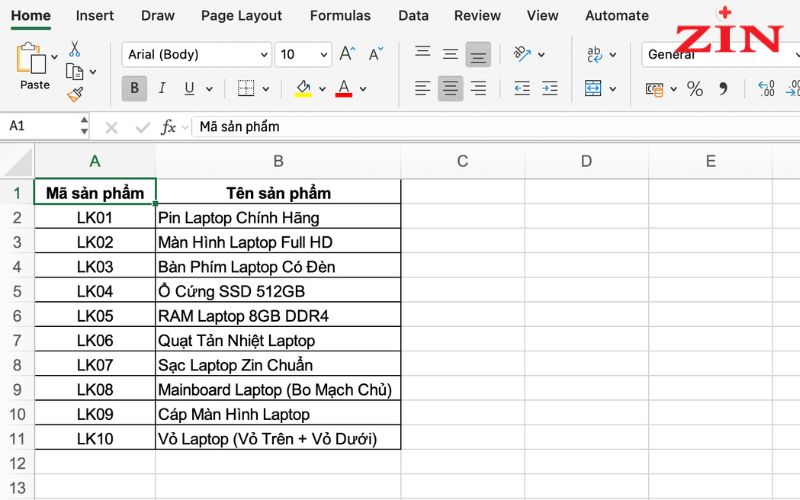Open text orientation tool
The image size is (800, 500).
click(x=522, y=54)
